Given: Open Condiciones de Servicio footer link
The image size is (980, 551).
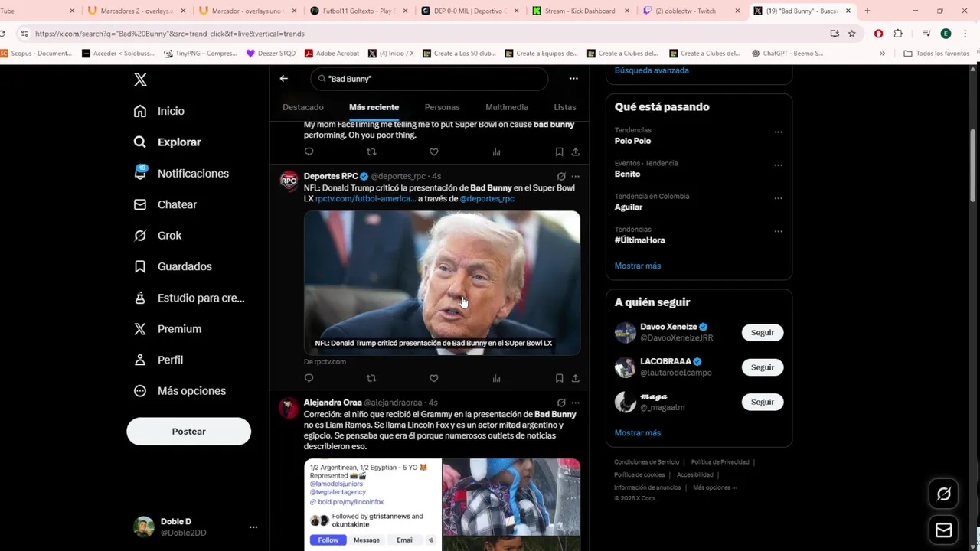Looking at the screenshot, I should pyautogui.click(x=646, y=462).
